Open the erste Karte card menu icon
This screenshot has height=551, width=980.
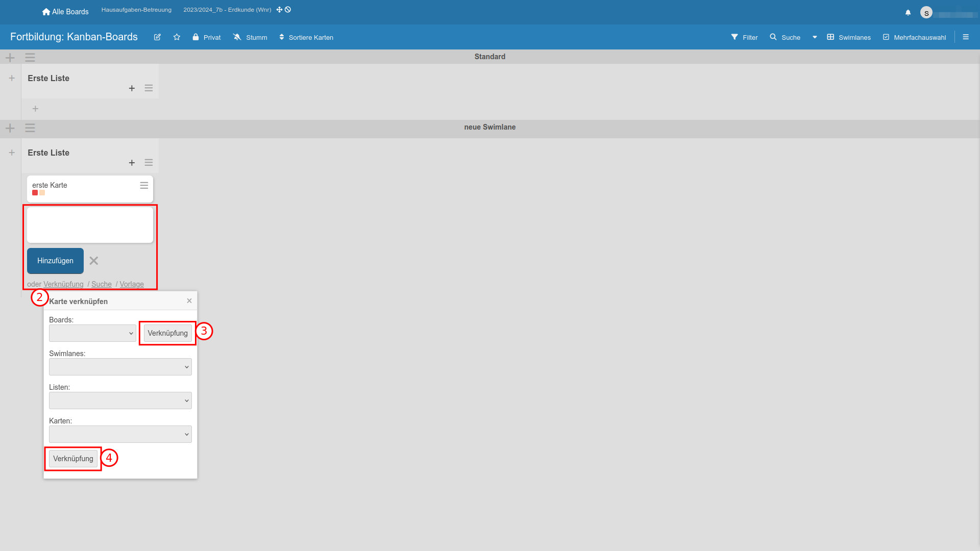(x=144, y=186)
